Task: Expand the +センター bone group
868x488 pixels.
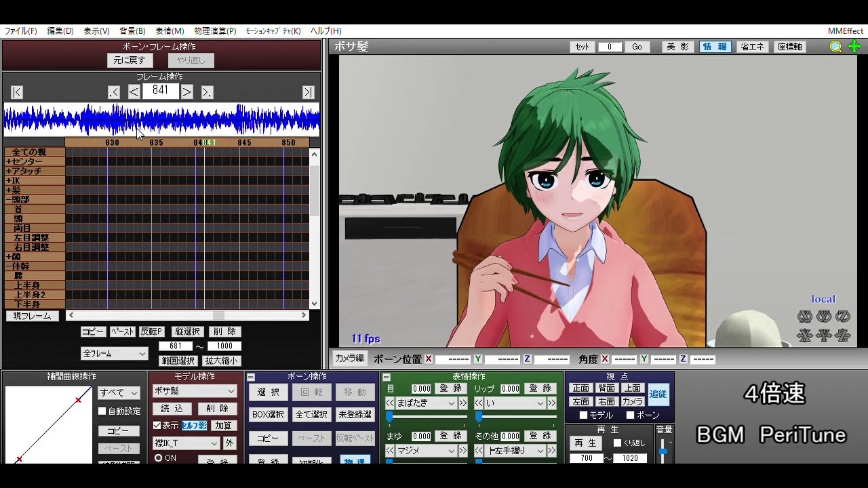Action: pos(24,162)
